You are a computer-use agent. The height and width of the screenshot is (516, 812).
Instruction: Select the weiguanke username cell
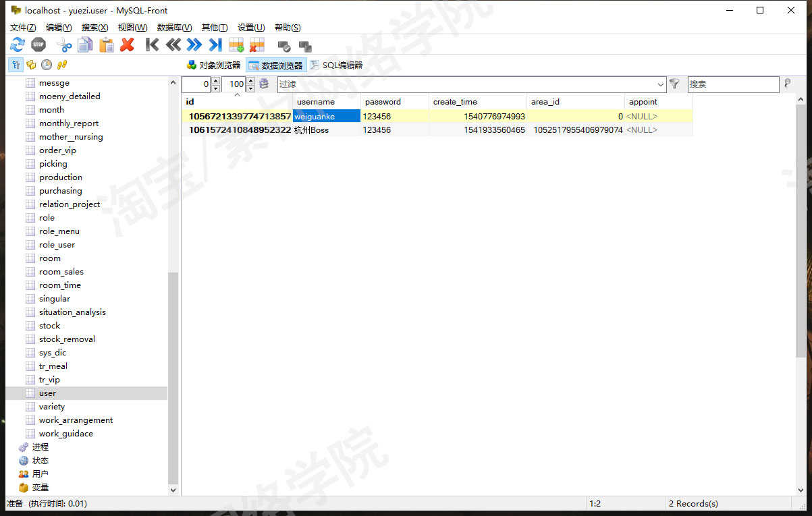point(327,116)
